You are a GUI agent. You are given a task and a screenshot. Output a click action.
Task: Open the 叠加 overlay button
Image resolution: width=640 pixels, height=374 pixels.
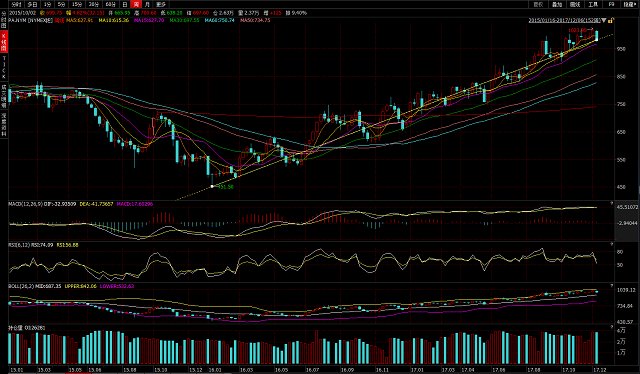pyautogui.click(x=557, y=4)
